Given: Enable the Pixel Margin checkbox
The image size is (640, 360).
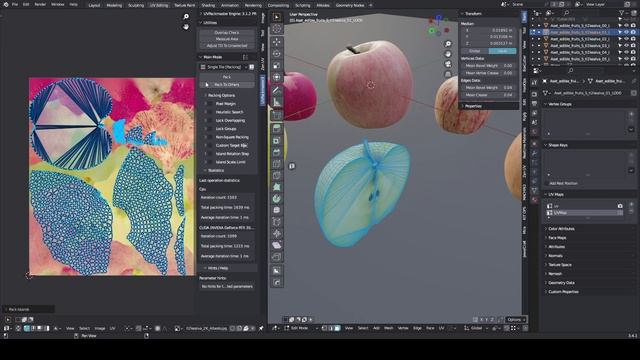Looking at the screenshot, I should tap(210, 104).
